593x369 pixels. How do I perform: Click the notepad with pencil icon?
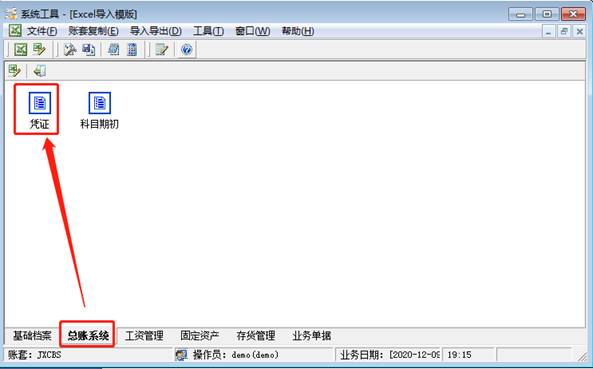point(162,50)
